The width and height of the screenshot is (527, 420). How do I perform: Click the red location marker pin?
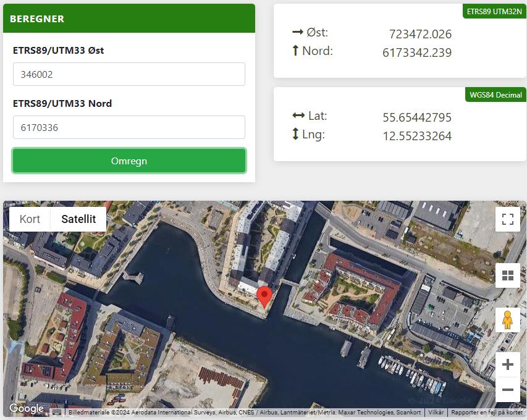[264, 296]
